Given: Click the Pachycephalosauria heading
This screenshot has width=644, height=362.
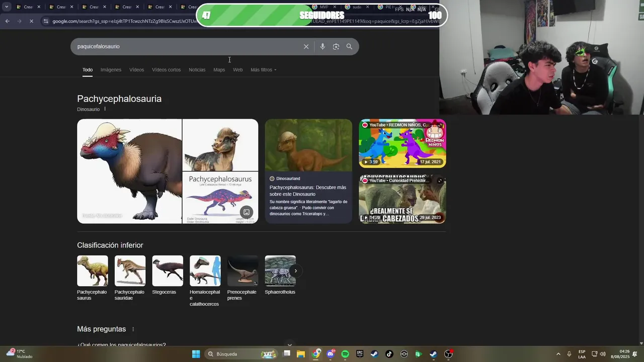Looking at the screenshot, I should [119, 99].
